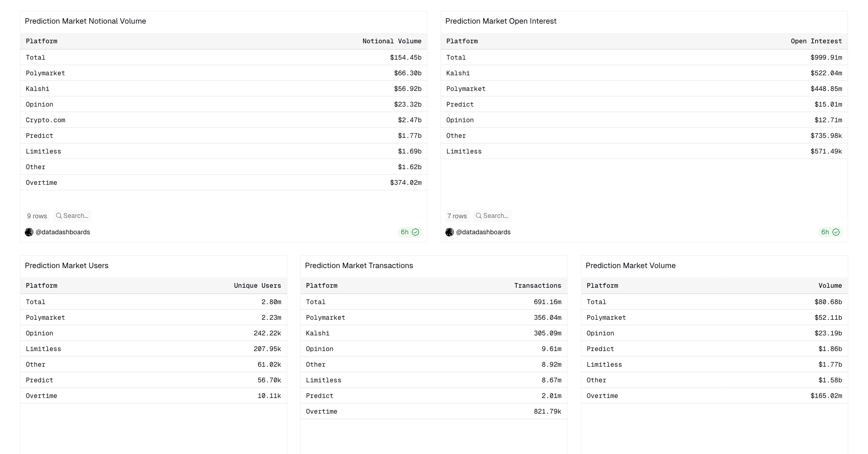Viewport: 868px width, 454px height.
Task: Click the magnifier icon in the Notional Volume search
Action: (59, 216)
